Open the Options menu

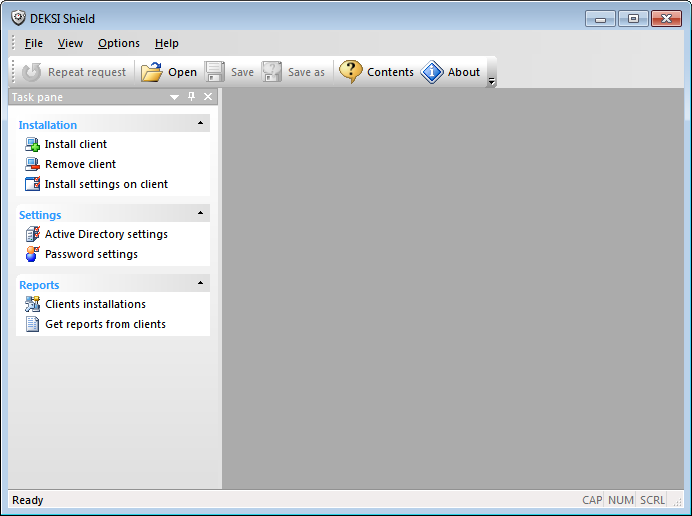point(119,43)
